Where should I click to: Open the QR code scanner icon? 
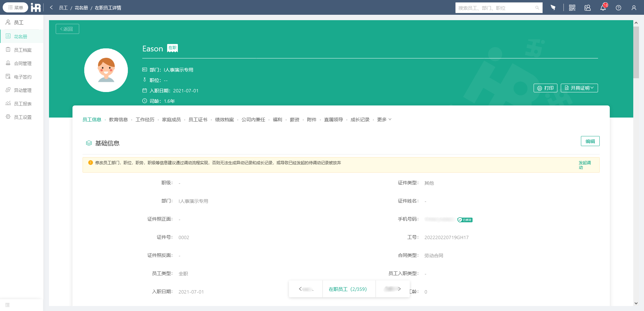tap(572, 7)
